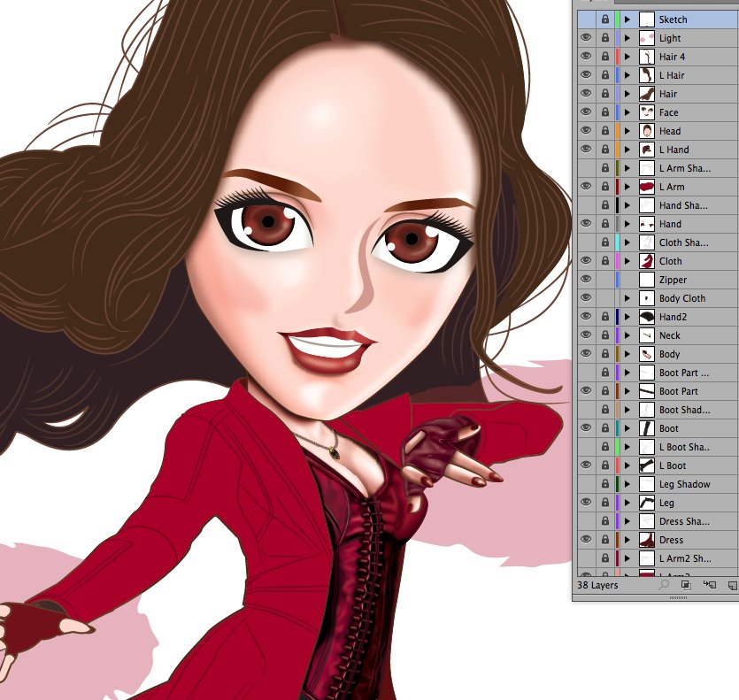
Task: Open the Cloth layer disclosure triangle
Action: tap(627, 261)
